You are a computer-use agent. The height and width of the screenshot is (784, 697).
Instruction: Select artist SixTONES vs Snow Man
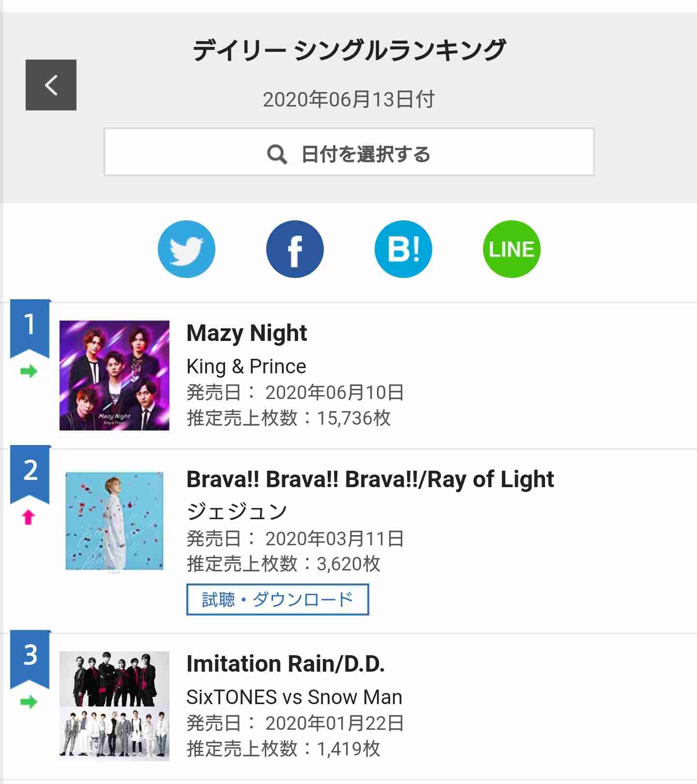[294, 697]
